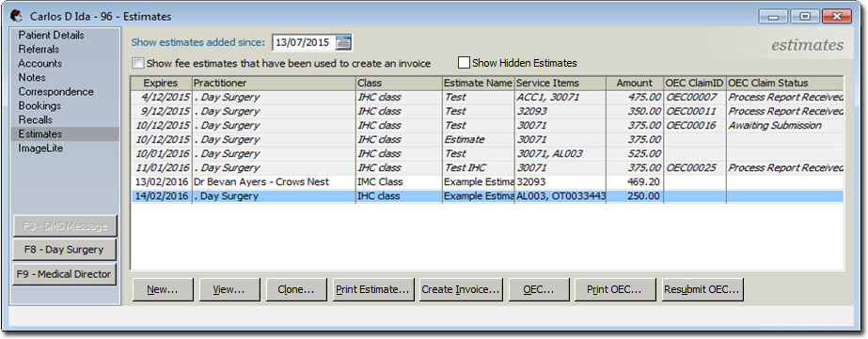The image size is (868, 339).
Task: Sort by Expires column header
Action: (x=161, y=83)
